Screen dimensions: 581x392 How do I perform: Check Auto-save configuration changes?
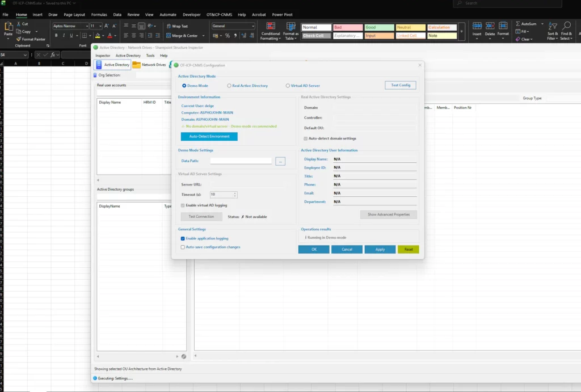(183, 247)
